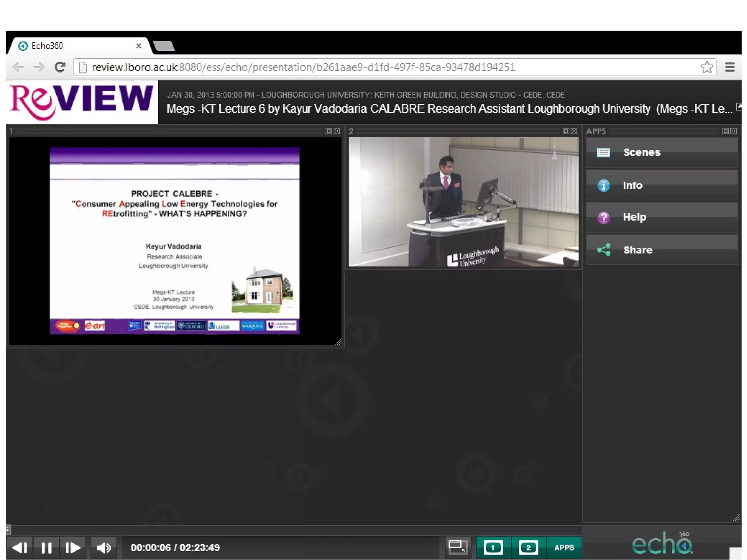Maximize the video panel 2
This screenshot has width=747, height=560.
pos(566,131)
